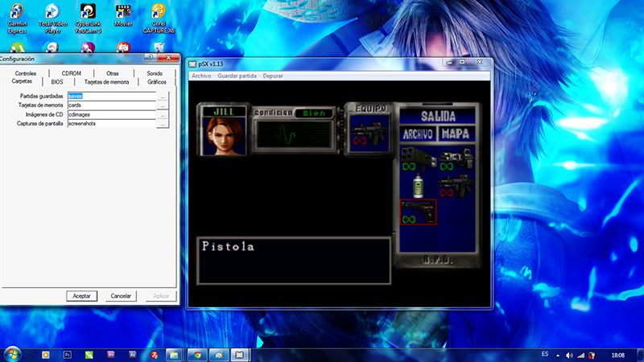Launch Premiere Pro from the taskbar
The height and width of the screenshot is (362, 644).
tap(111, 355)
